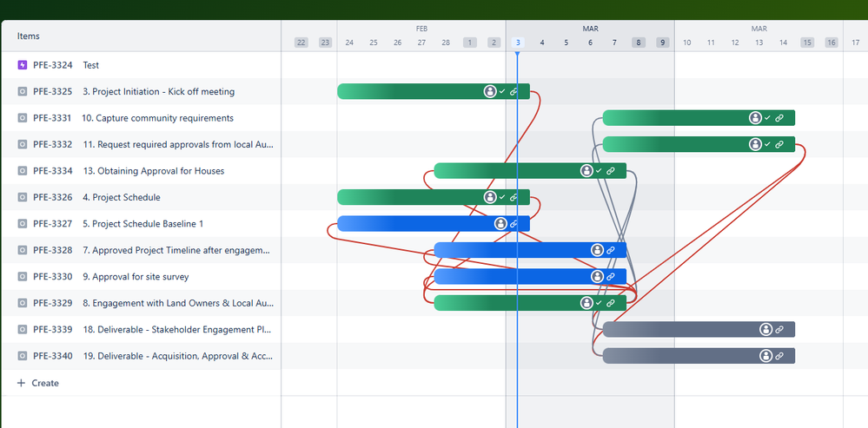Click date 14 in the March header
The height and width of the screenshot is (428, 868).
click(783, 43)
